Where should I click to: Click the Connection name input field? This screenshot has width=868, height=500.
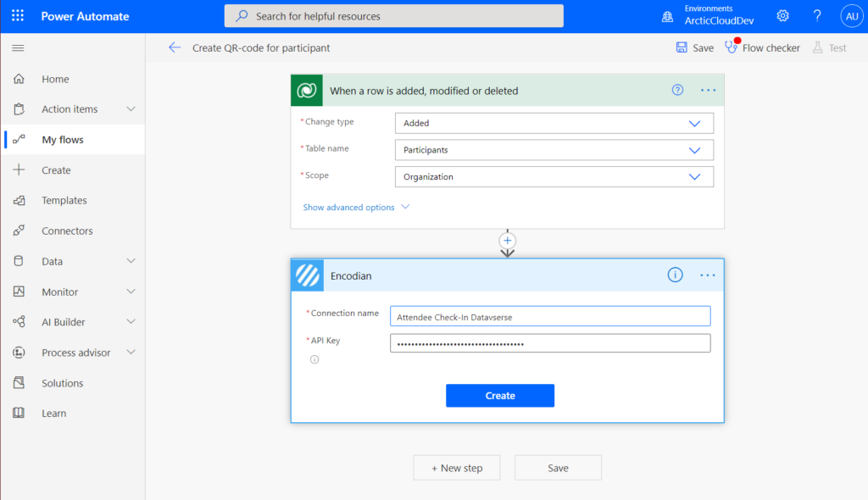[x=550, y=317]
